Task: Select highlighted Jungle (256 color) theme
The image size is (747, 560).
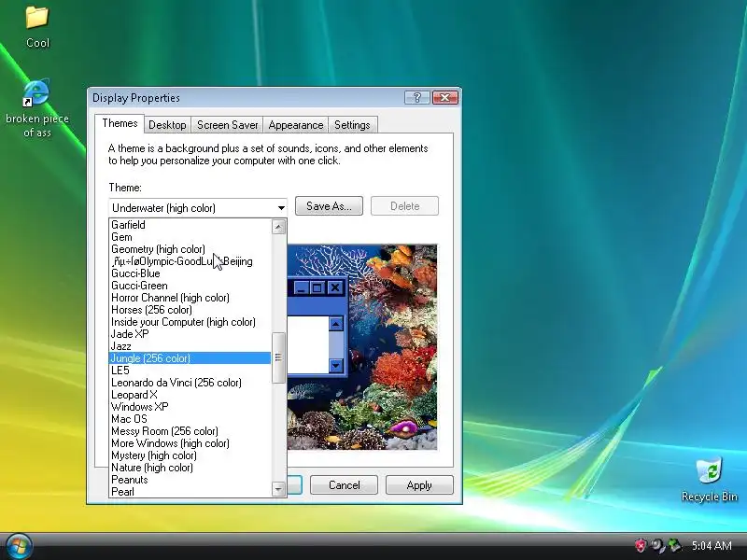Action: pyautogui.click(x=190, y=358)
